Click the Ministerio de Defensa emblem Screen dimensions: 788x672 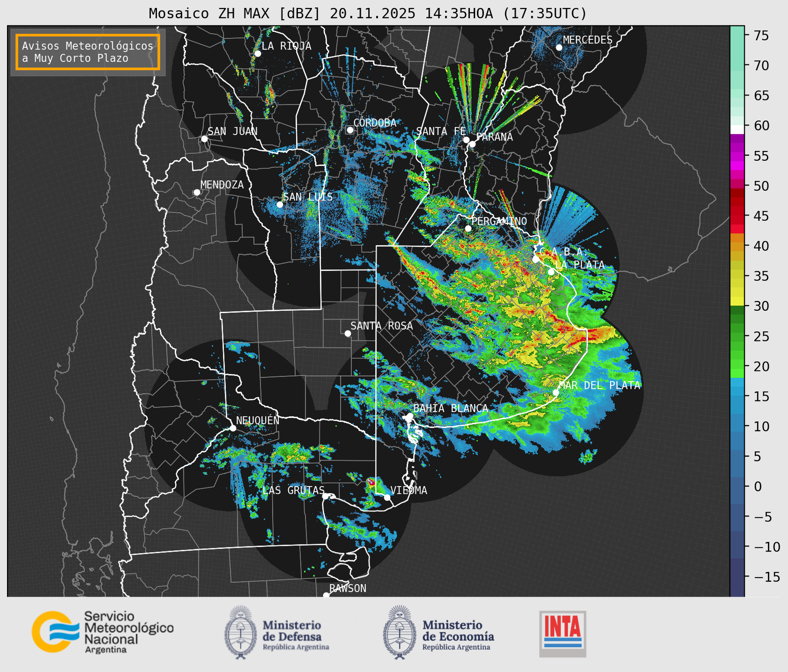(x=241, y=632)
